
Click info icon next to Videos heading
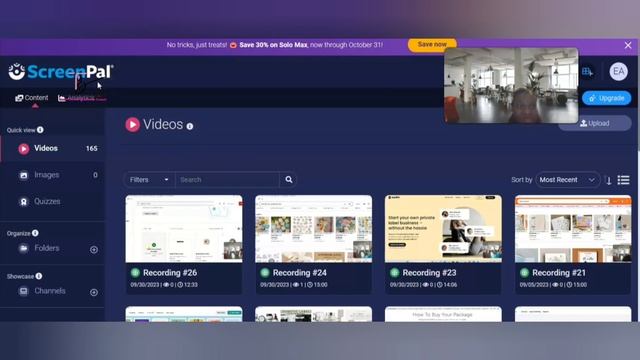click(x=190, y=127)
